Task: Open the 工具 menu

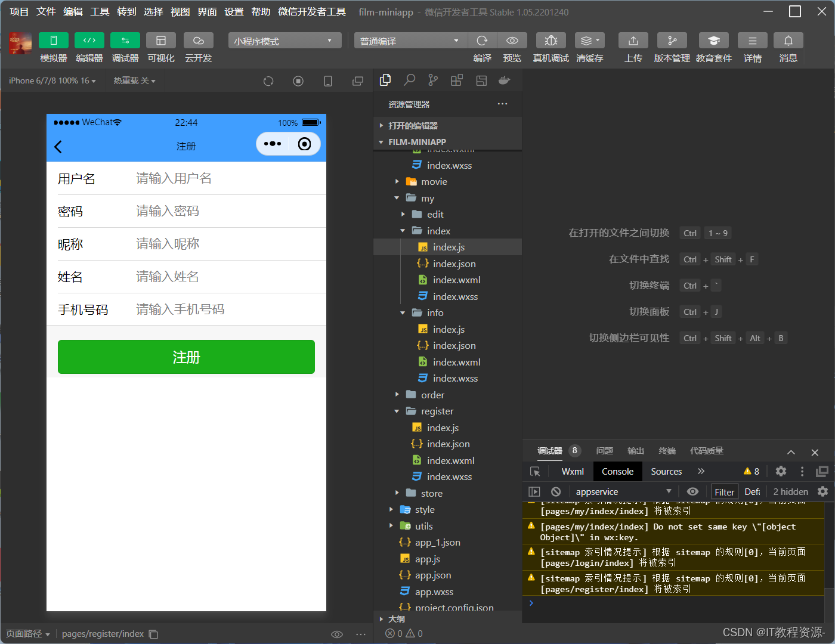Action: coord(100,12)
